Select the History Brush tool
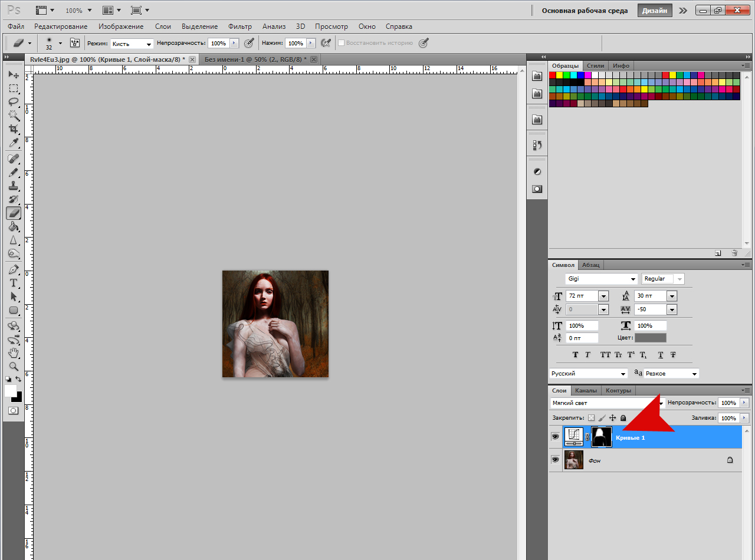 [x=14, y=200]
